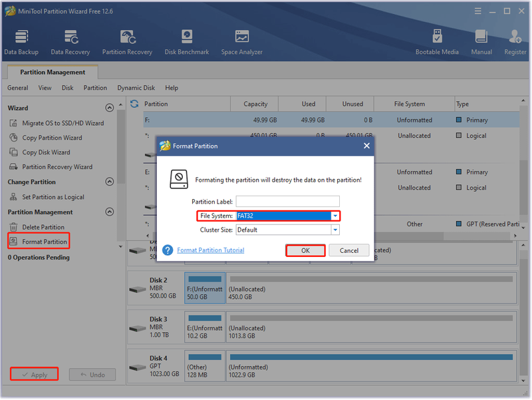Image resolution: width=532 pixels, height=400 pixels.
Task: Close the Format Partition dialog
Action: pyautogui.click(x=366, y=146)
